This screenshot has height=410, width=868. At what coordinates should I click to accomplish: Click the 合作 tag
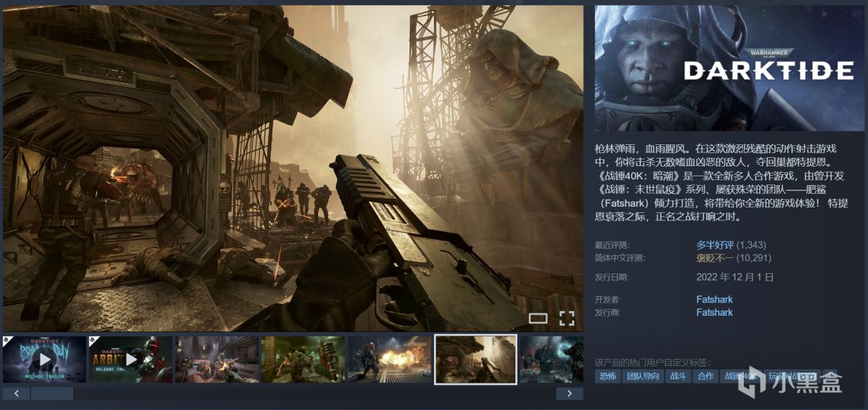(x=706, y=376)
